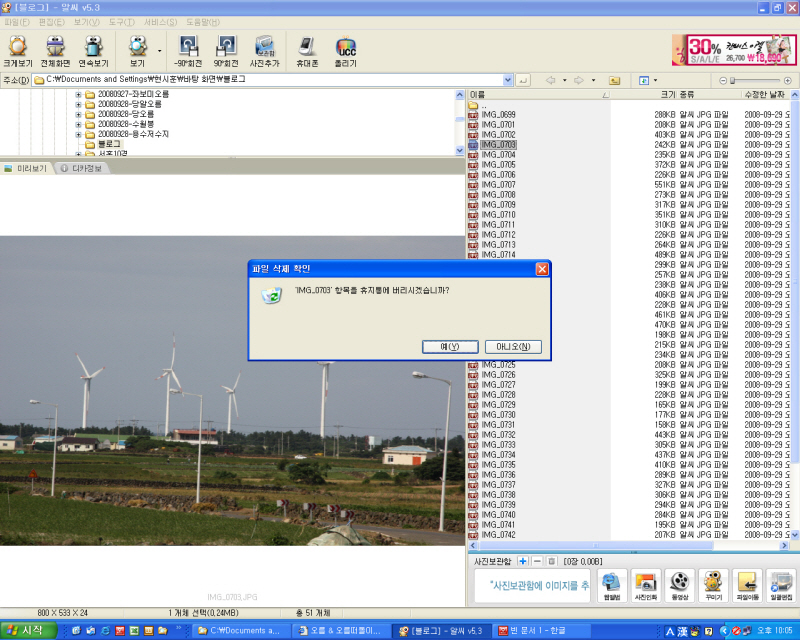The image size is (800, 640).
Task: Switch to the 미리보기 preview tab
Action: pos(26,168)
